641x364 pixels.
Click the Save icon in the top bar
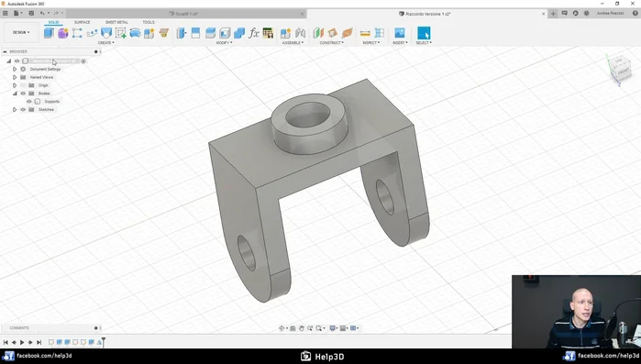tap(31, 13)
